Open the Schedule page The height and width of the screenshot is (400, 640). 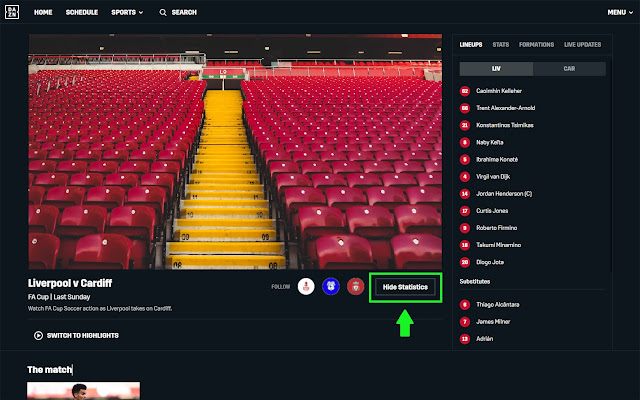(x=82, y=13)
